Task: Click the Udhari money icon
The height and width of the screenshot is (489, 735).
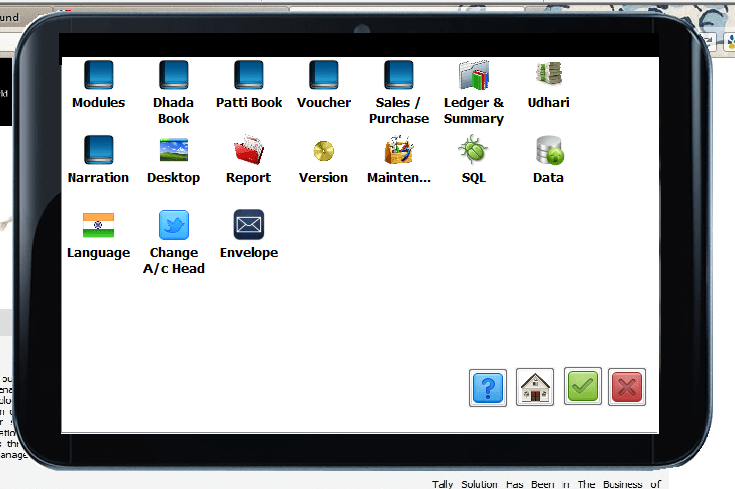Action: point(548,74)
